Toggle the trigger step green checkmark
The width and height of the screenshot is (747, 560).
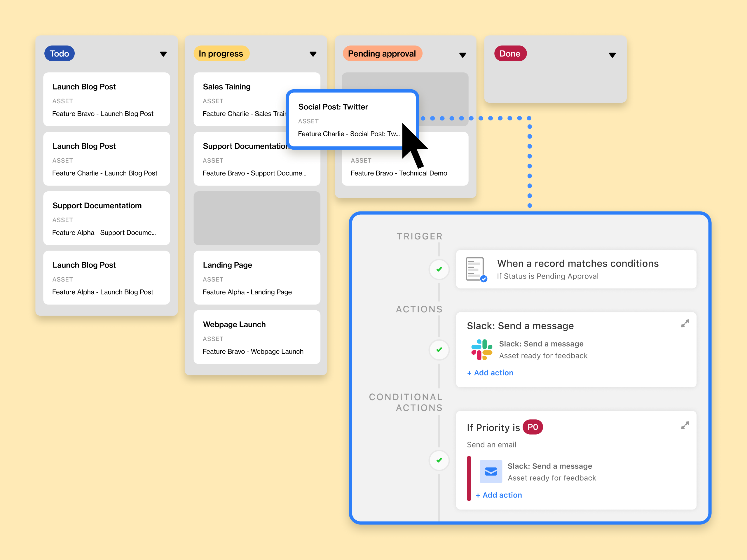click(439, 269)
